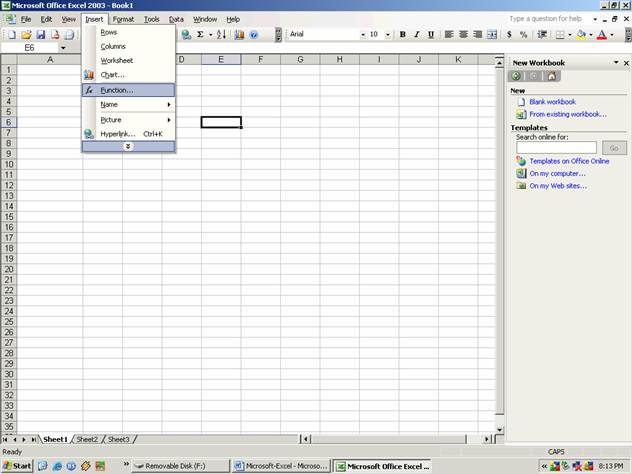632x474 pixels.
Task: Open the Format menu
Action: (x=123, y=19)
